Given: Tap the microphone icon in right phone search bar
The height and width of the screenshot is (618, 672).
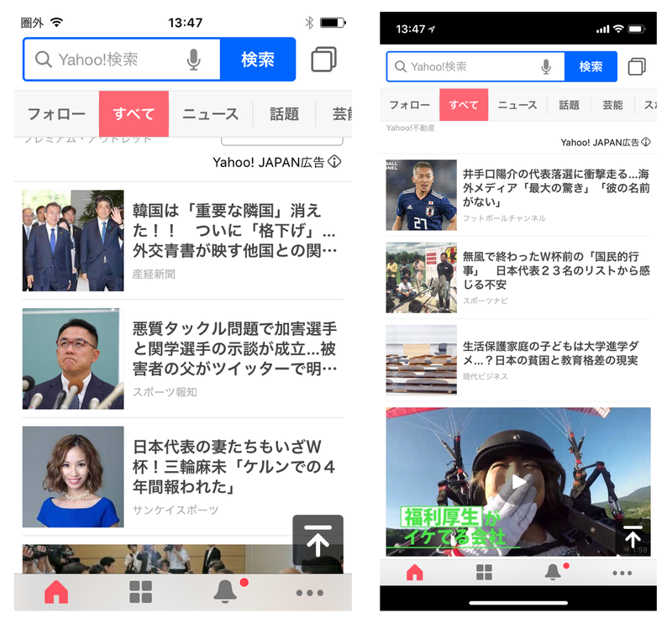Looking at the screenshot, I should coord(546,67).
